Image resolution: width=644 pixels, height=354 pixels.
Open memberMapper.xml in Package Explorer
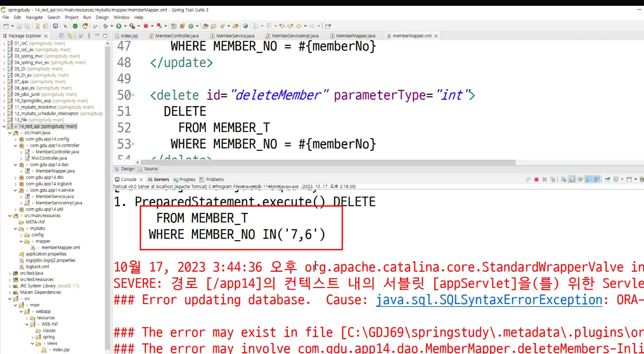61,247
